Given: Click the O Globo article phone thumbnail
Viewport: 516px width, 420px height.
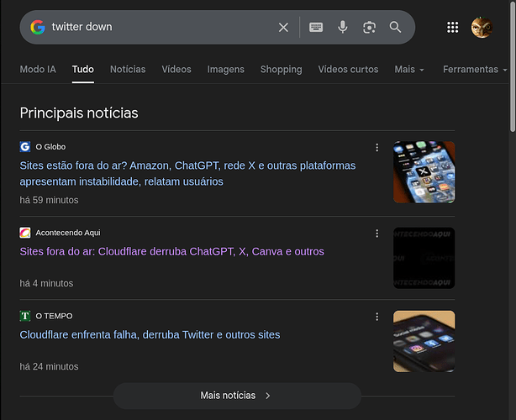Looking at the screenshot, I should [x=424, y=171].
